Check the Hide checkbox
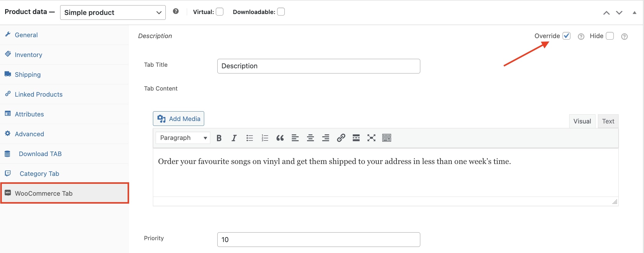 (x=610, y=36)
